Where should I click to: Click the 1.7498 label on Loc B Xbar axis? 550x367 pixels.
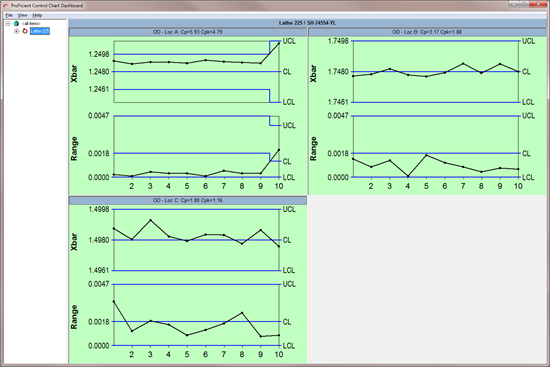point(338,41)
